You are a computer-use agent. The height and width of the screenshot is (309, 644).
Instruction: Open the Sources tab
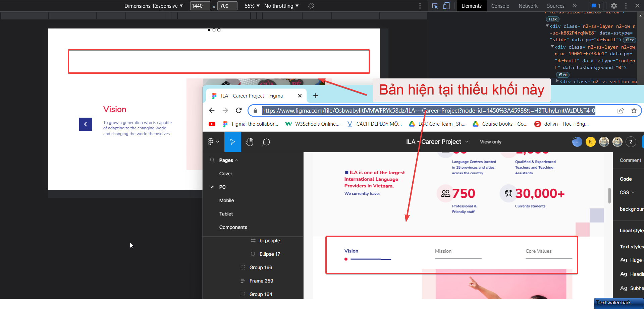click(x=555, y=6)
